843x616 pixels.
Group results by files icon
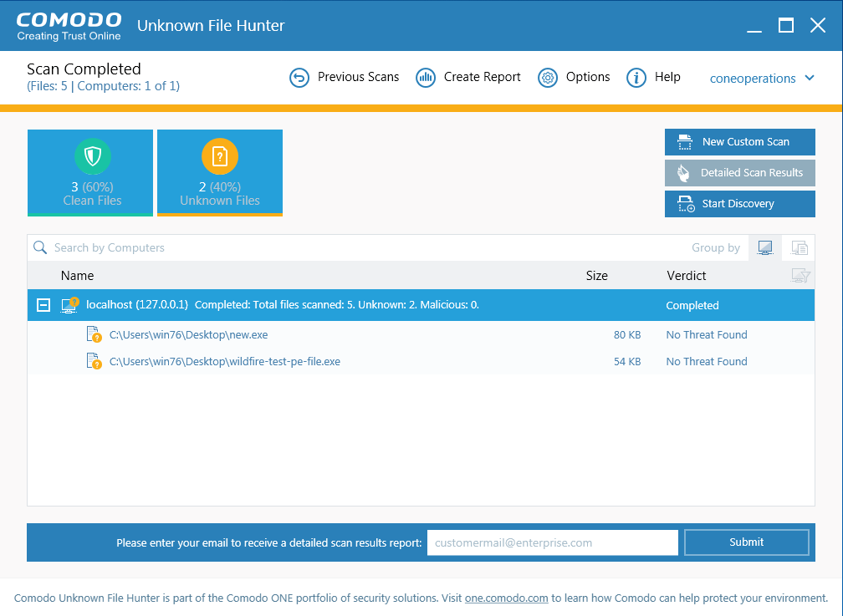pos(800,247)
